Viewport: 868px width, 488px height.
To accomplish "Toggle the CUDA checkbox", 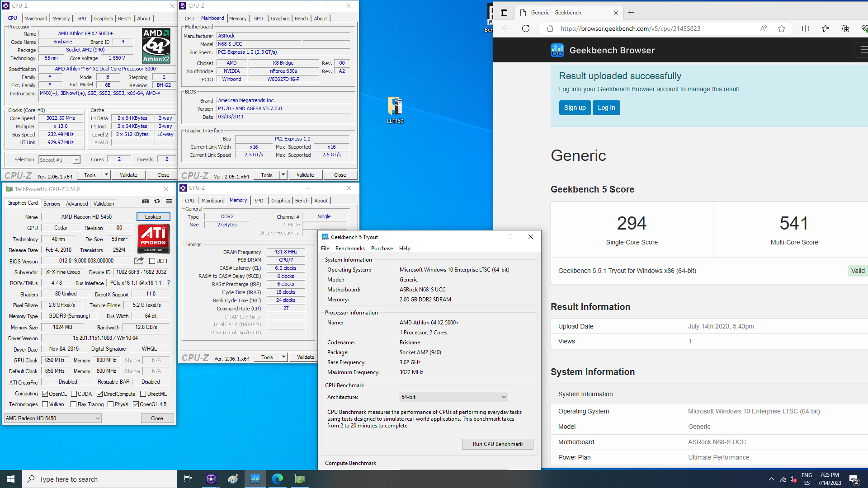I will click(74, 394).
